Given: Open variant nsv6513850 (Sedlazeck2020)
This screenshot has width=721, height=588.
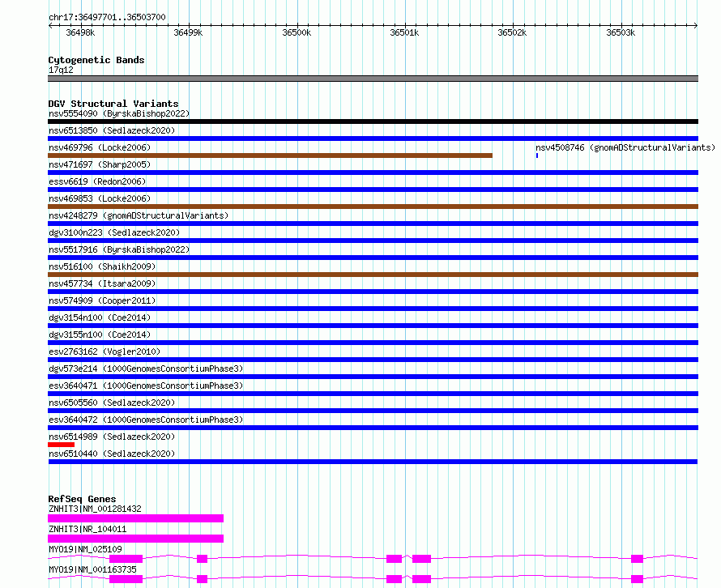Looking at the screenshot, I should click(112, 130).
